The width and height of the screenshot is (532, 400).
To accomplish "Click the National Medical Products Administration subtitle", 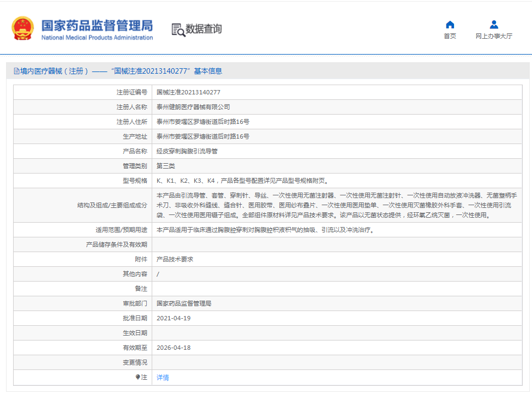I will pyautogui.click(x=97, y=37).
